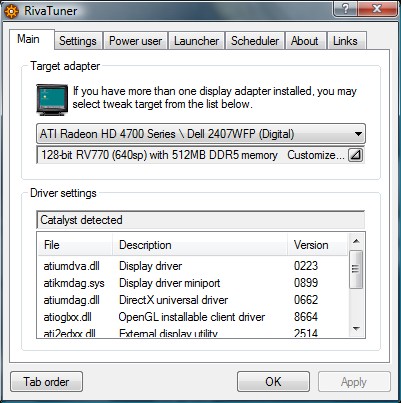Open the About tab

(305, 41)
